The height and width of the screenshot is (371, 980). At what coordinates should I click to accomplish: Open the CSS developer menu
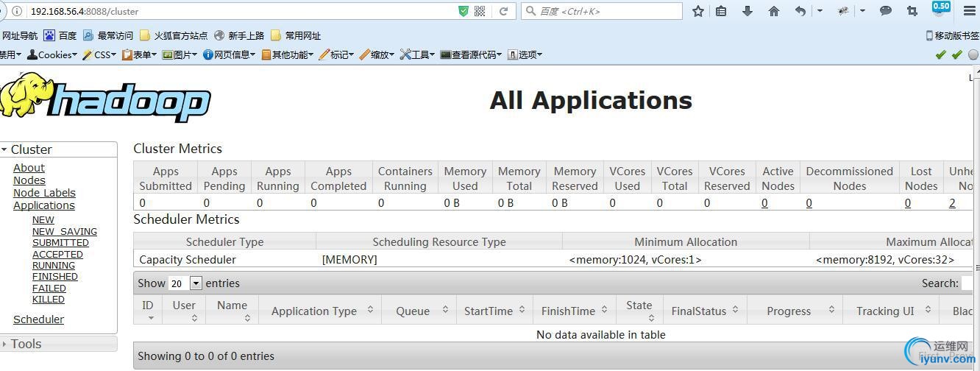click(99, 54)
